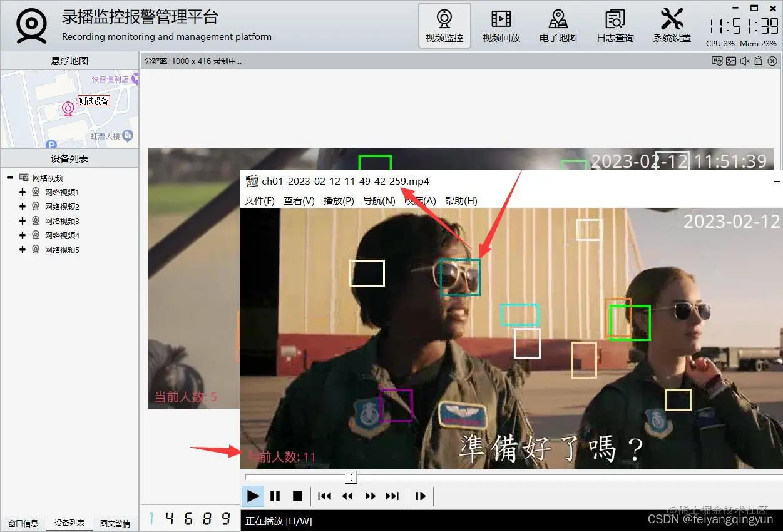The image size is (783, 532).
Task: Switch to the 窗口信息 tab
Action: click(23, 523)
